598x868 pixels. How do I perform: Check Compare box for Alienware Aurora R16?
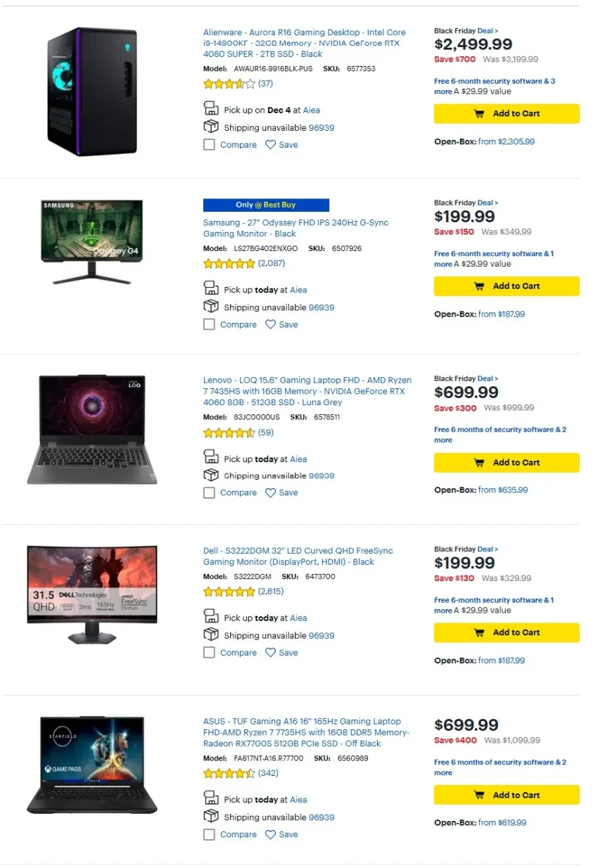pyautogui.click(x=209, y=145)
